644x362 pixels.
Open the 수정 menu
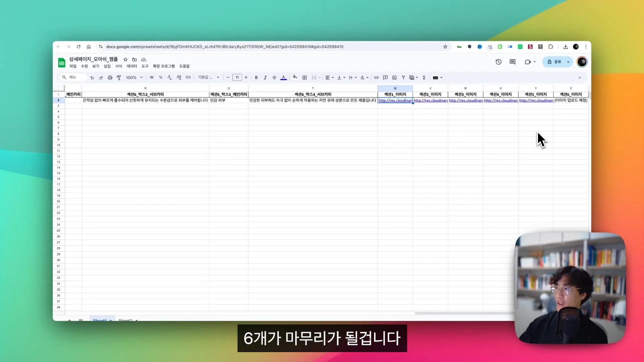84,66
